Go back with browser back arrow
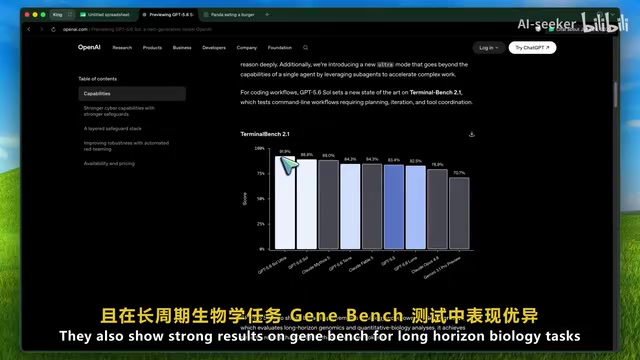This screenshot has height=360, width=640. pos(29,29)
